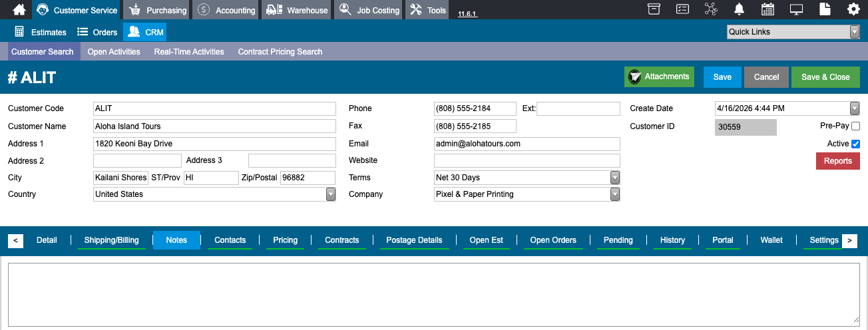This screenshot has height=330, width=868.
Task: Open the Customer Service module
Action: [77, 10]
